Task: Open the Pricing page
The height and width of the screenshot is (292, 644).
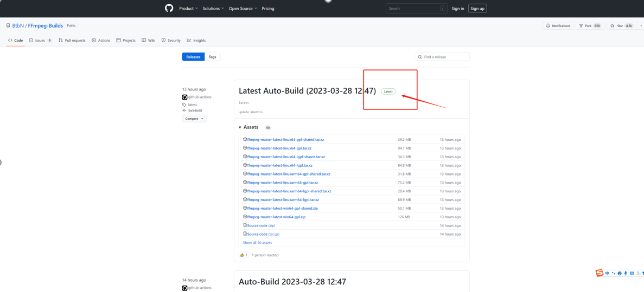Action: pyautogui.click(x=268, y=8)
